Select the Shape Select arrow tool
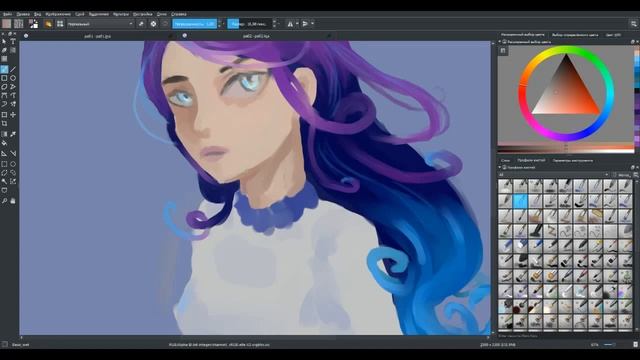This screenshot has width=640, height=360. point(4,41)
